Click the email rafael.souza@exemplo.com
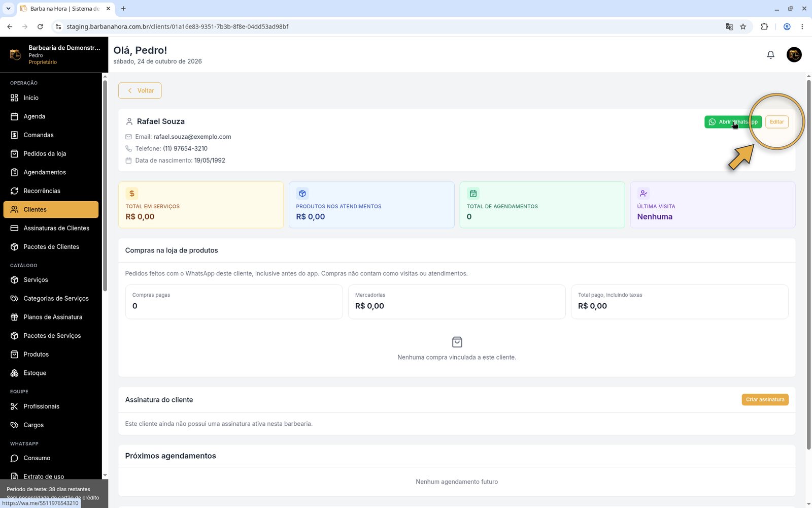The image size is (812, 508). [192, 137]
